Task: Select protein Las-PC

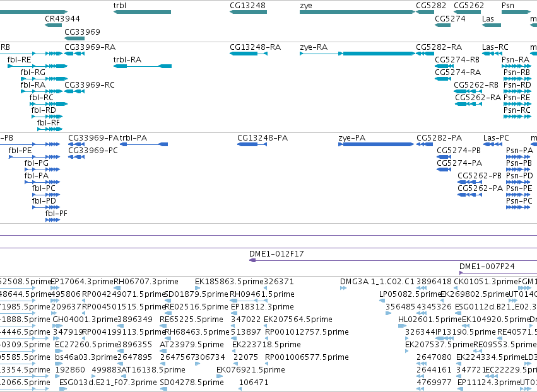Action: point(493,144)
